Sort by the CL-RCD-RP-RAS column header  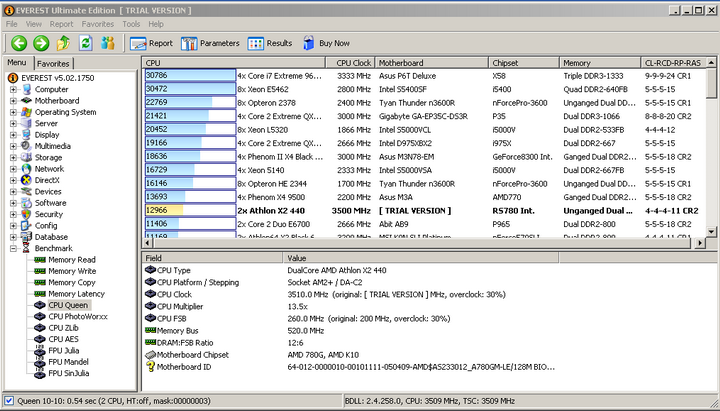tap(673, 63)
